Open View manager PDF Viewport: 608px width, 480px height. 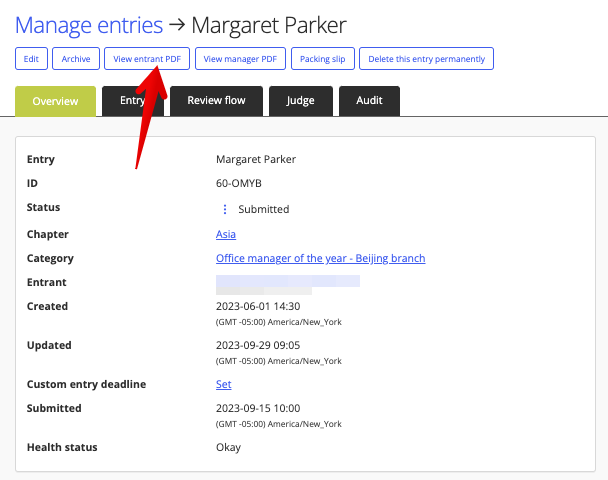tap(240, 59)
